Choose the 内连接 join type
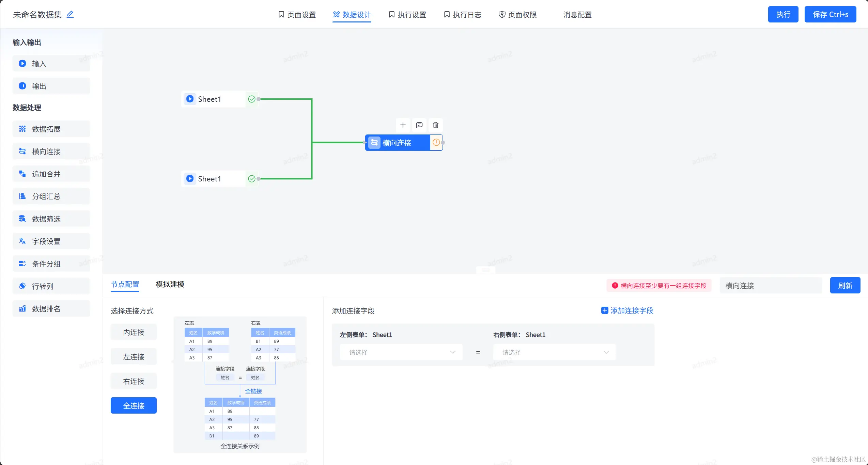Screen dimensions: 868x465 click(134, 332)
